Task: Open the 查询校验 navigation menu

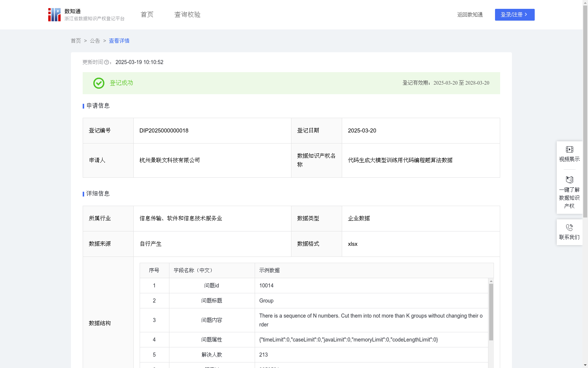Action: (x=187, y=15)
